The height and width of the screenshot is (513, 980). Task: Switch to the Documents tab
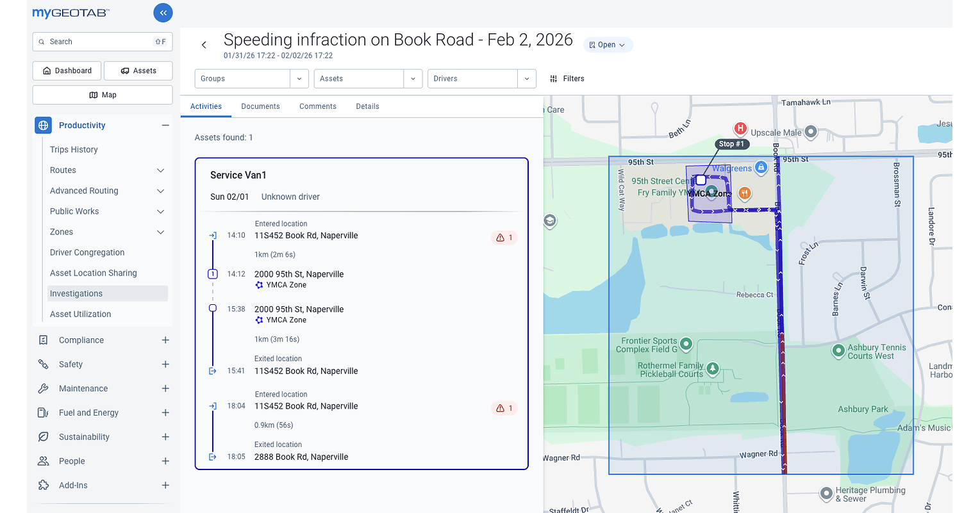pyautogui.click(x=260, y=106)
